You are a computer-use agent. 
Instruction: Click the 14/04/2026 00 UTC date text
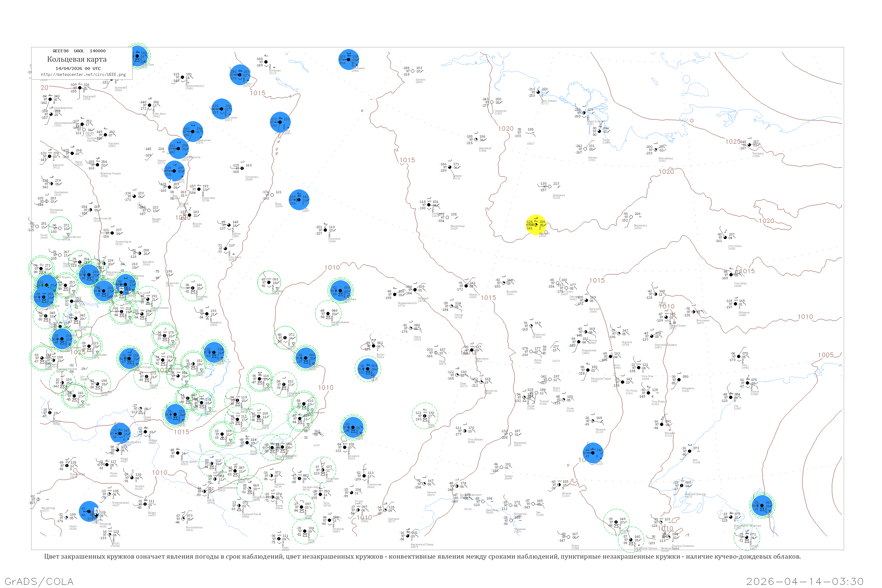point(78,69)
